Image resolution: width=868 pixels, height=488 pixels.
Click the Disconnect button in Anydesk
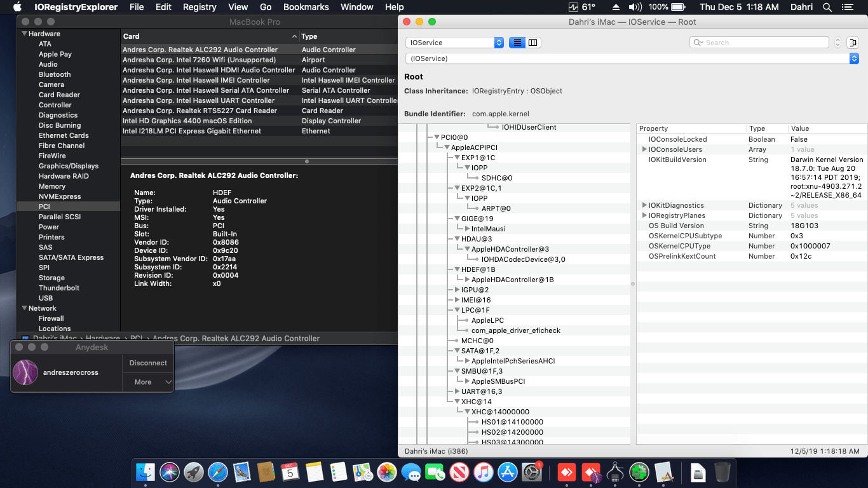(148, 363)
